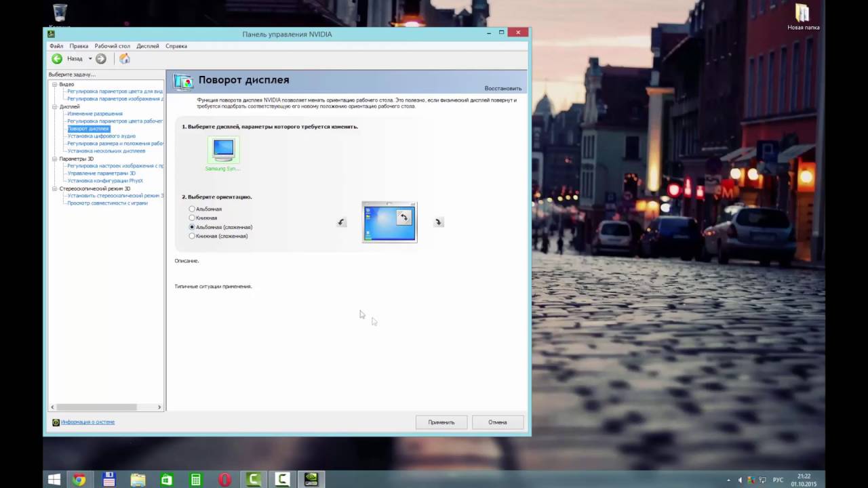Open Управление параметрами 3D task
The image size is (868, 488).
(102, 174)
